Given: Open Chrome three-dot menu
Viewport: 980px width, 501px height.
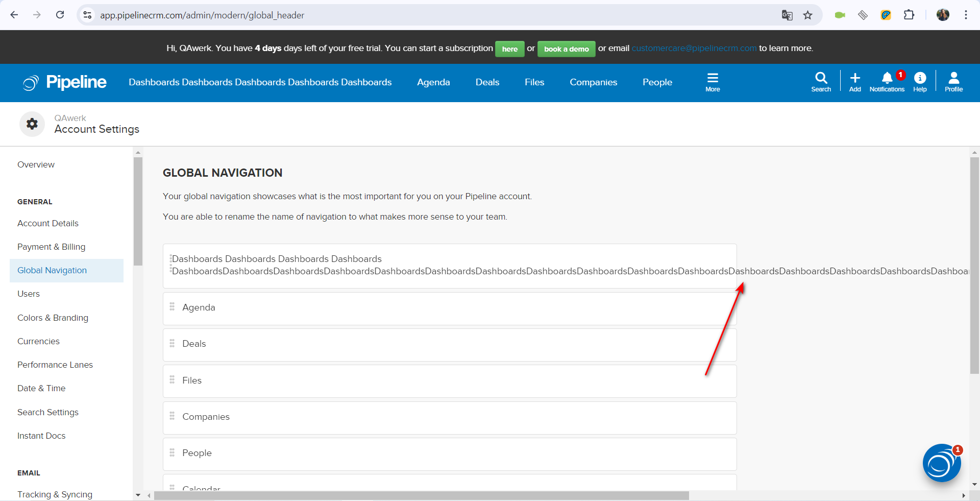Looking at the screenshot, I should pyautogui.click(x=966, y=15).
